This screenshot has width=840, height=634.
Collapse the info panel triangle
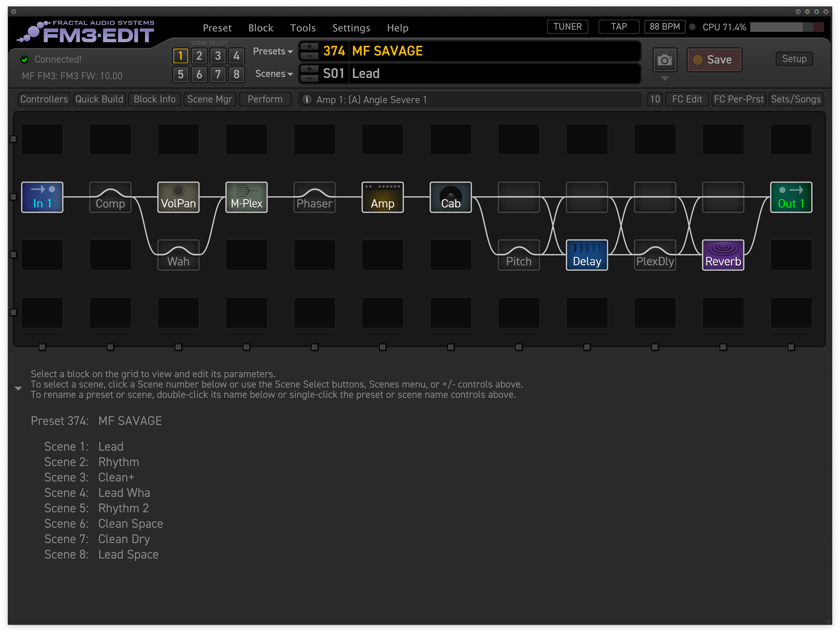[x=18, y=388]
